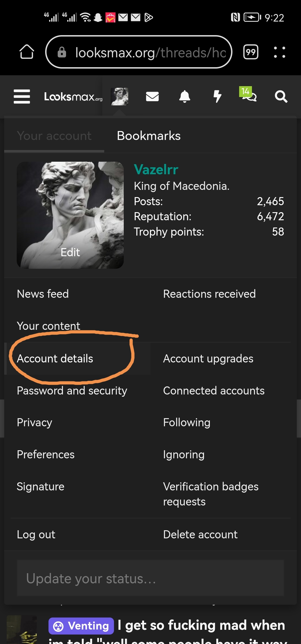Click the Looksmax.org logo
The height and width of the screenshot is (644, 301).
point(73,97)
